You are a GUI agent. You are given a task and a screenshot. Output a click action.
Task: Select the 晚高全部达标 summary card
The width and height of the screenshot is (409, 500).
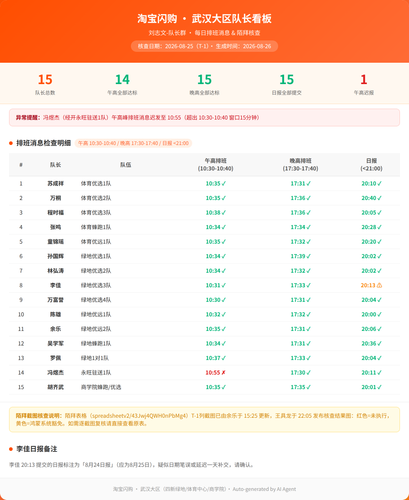[x=204, y=84]
